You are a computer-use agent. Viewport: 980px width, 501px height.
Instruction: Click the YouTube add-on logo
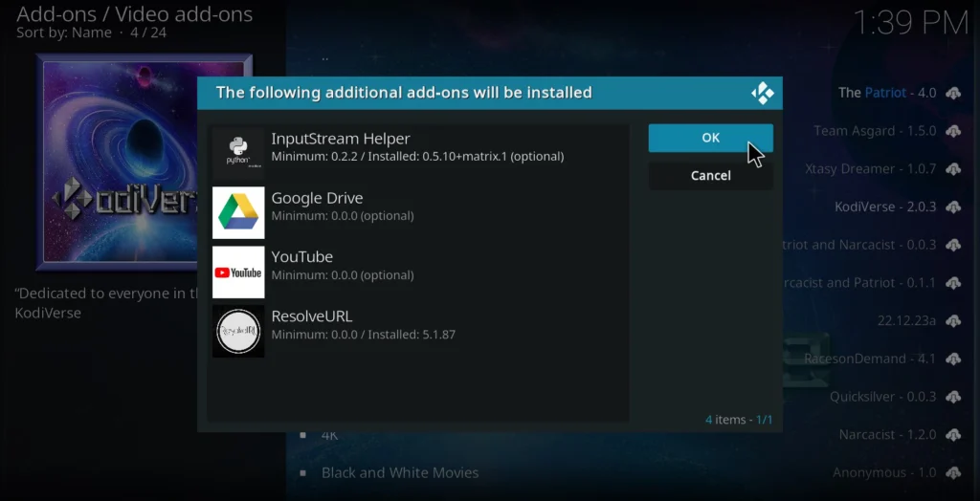[x=238, y=272]
